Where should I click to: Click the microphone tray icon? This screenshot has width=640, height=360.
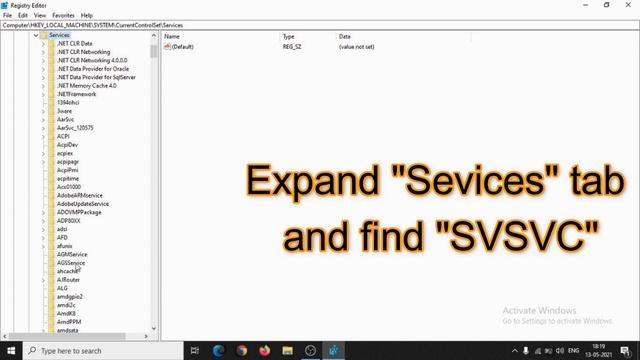(x=526, y=351)
